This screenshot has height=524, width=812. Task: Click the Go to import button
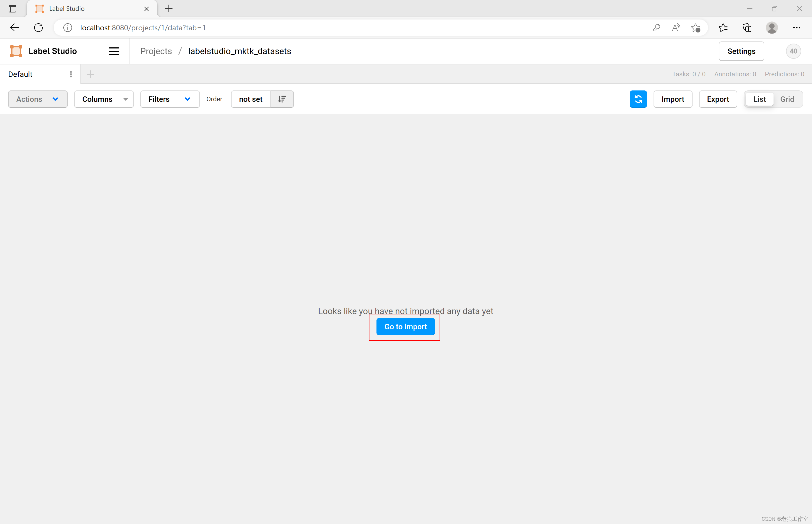pyautogui.click(x=405, y=327)
